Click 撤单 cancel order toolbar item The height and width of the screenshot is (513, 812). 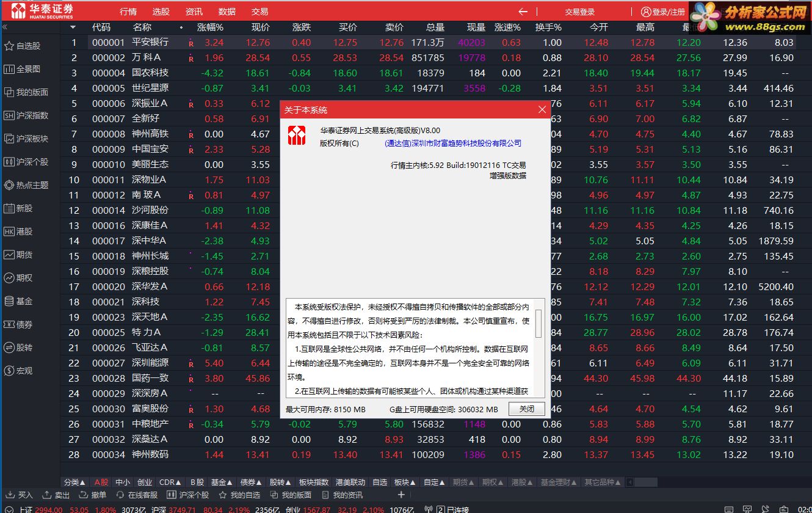[x=92, y=495]
